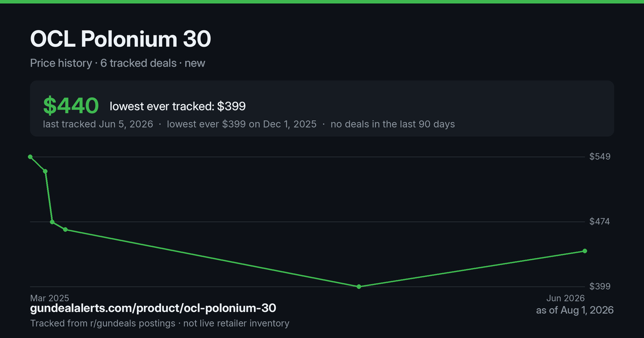This screenshot has width=644, height=338.
Task: Click the OCL Polonium 30 title
Action: tap(121, 39)
